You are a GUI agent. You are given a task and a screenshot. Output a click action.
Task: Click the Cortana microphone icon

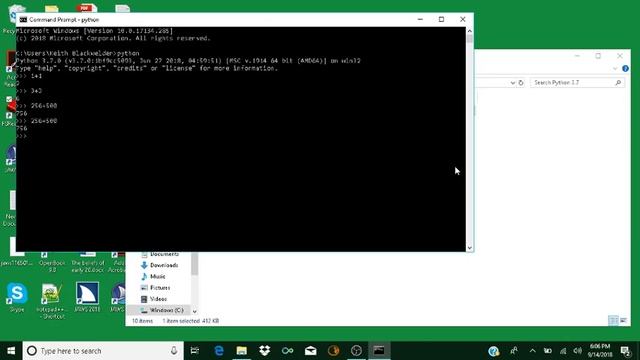(174, 351)
